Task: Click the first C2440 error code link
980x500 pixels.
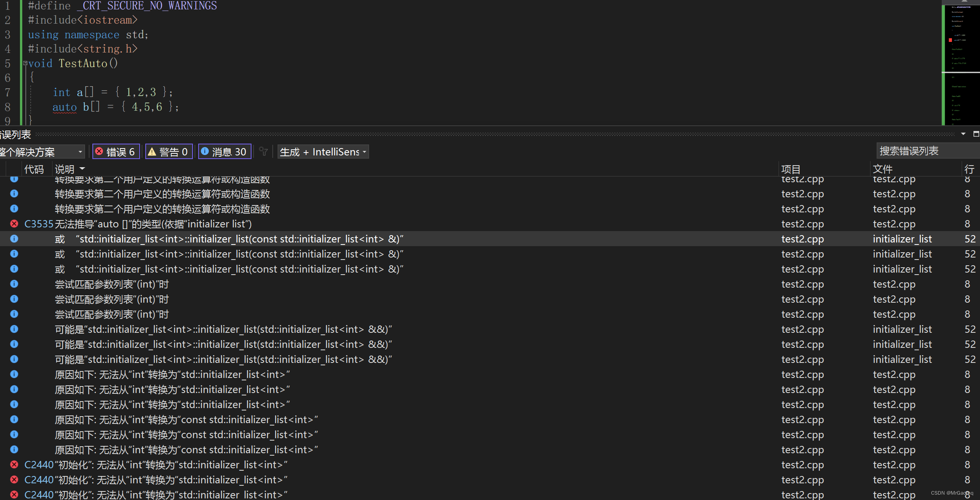Action: [x=39, y=465]
